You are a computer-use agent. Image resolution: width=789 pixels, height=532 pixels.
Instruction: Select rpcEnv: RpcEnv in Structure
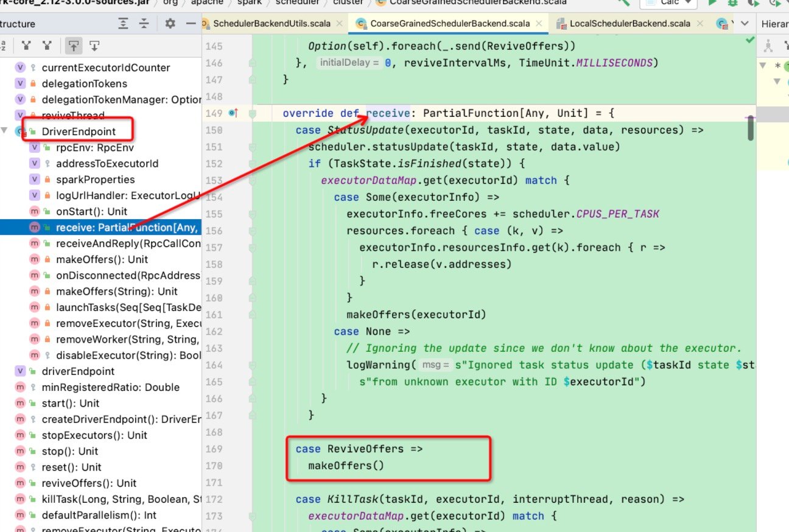tap(95, 147)
